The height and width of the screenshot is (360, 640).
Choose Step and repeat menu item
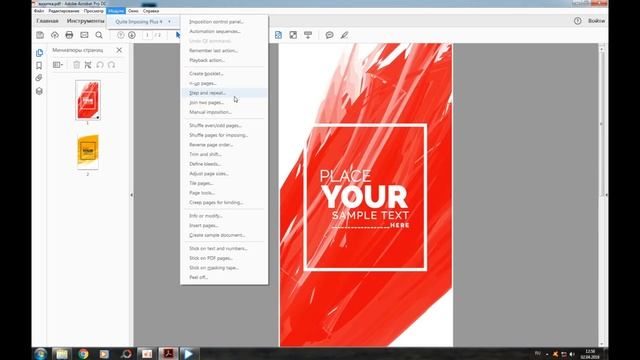pos(224,93)
